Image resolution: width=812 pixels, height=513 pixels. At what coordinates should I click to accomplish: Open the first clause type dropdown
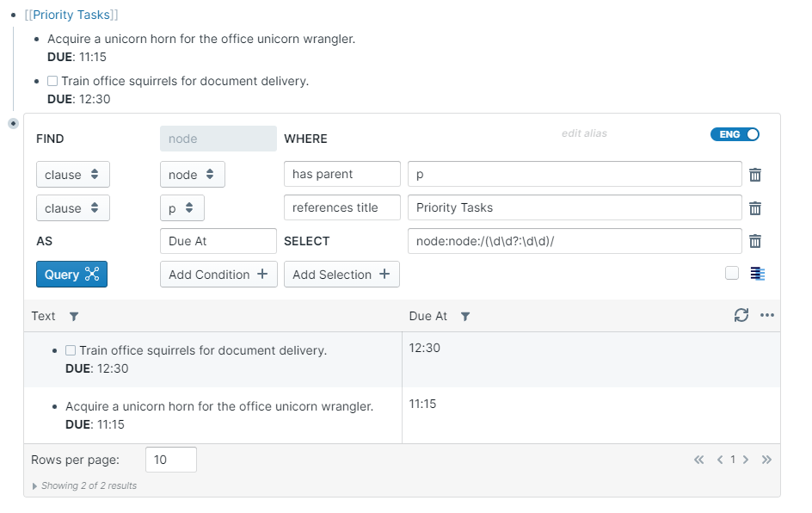72,175
